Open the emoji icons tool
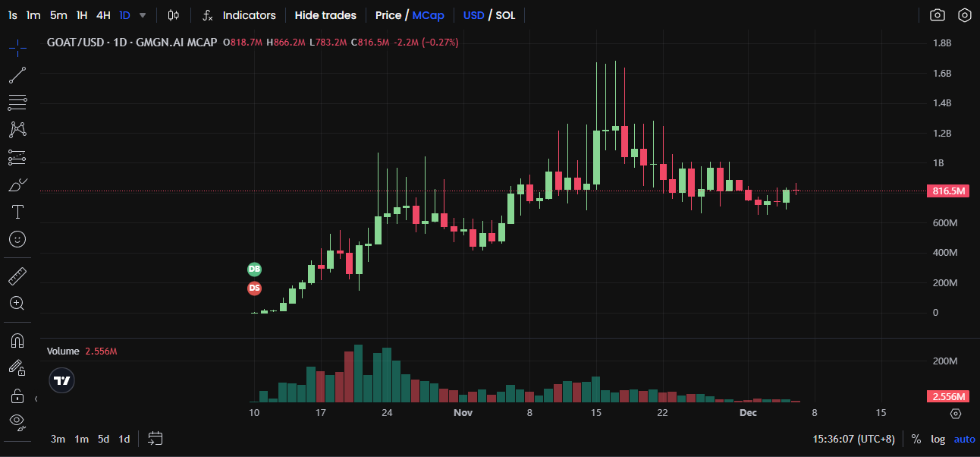Viewport: 980px width, 457px height. pos(17,239)
